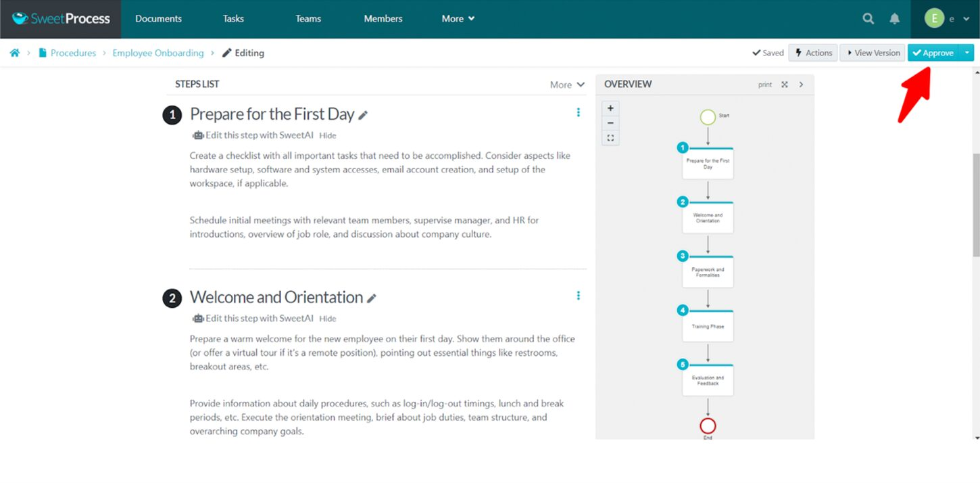Go to Employee Onboarding breadcrumb link
The image size is (980, 483).
coord(158,53)
